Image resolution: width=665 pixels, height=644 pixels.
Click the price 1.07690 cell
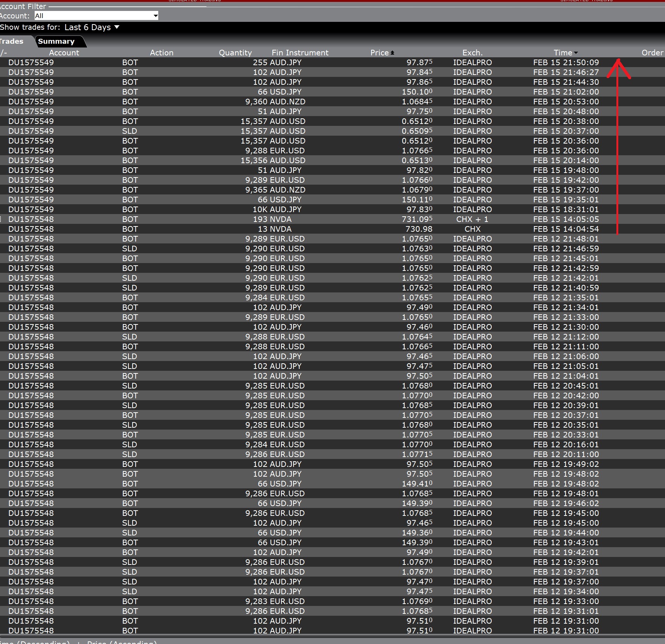pos(417,601)
